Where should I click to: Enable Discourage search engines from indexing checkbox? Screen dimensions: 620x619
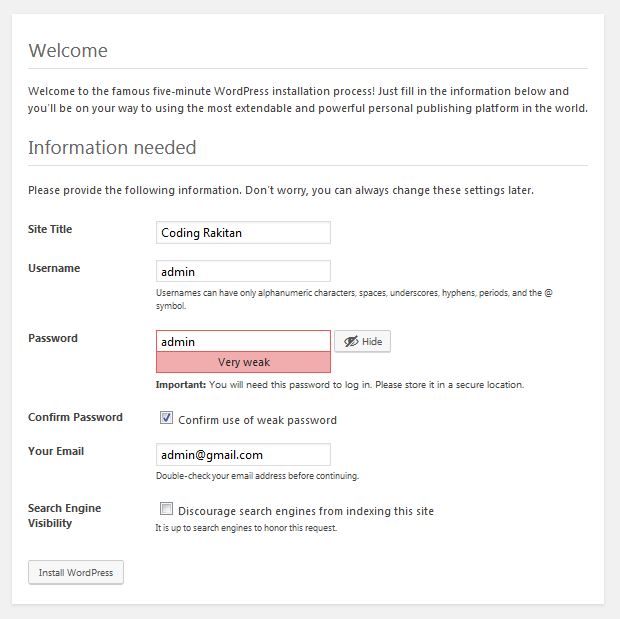[166, 509]
